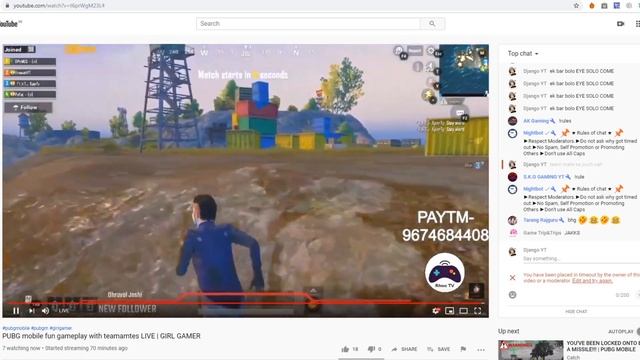The width and height of the screenshot is (640, 360).
Task: Click AK Gaming avatar in chat
Action: click(x=512, y=121)
